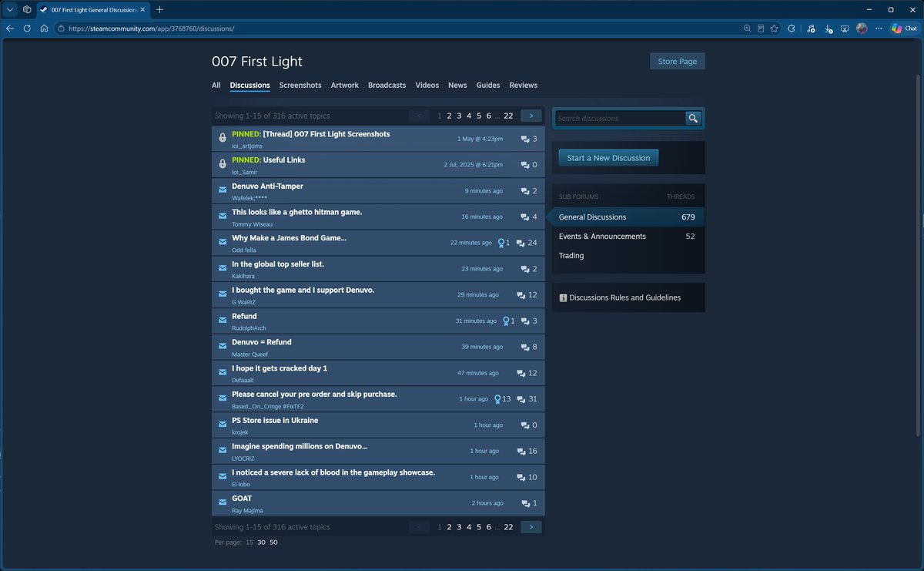Switch to the All tab
Image resolution: width=924 pixels, height=571 pixels.
[x=216, y=86]
